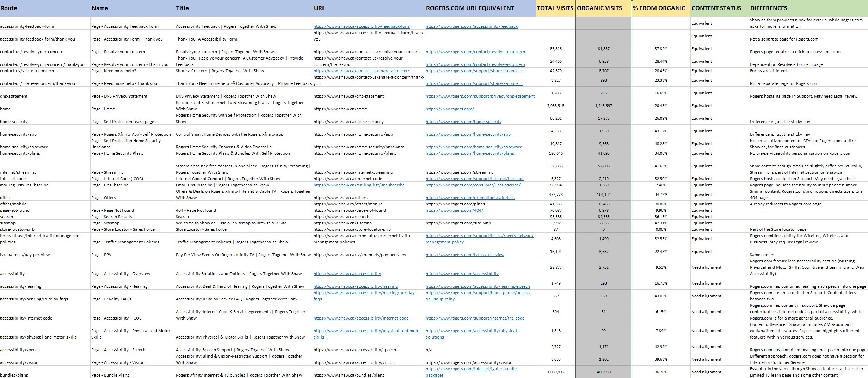Image resolution: width=868 pixels, height=378 pixels.
Task: Select the TOTAL VISITS header
Action: pyautogui.click(x=555, y=8)
